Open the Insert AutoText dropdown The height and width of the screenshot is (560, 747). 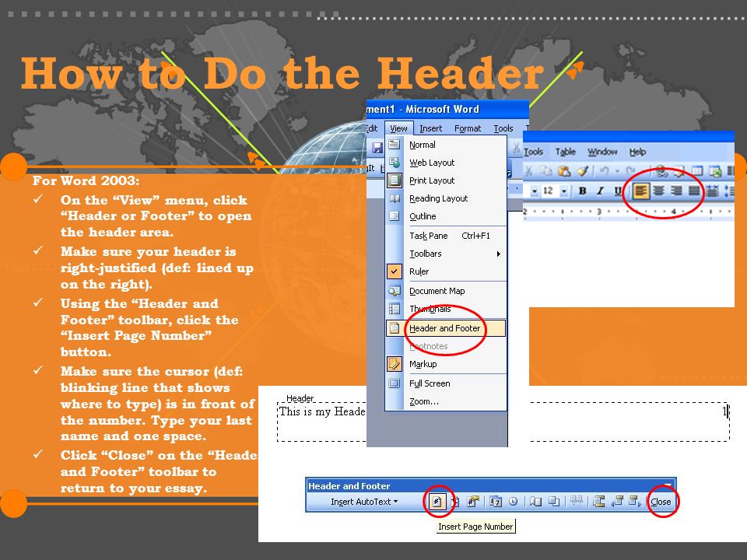pyautogui.click(x=364, y=502)
